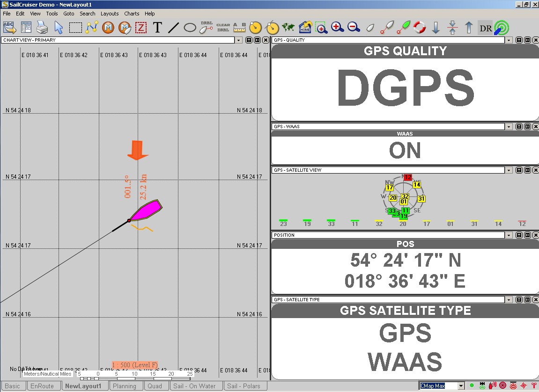Image resolution: width=539 pixels, height=392 pixels.
Task: Expand the GPS - Satellite Type panel dropdown
Action: click(509, 300)
